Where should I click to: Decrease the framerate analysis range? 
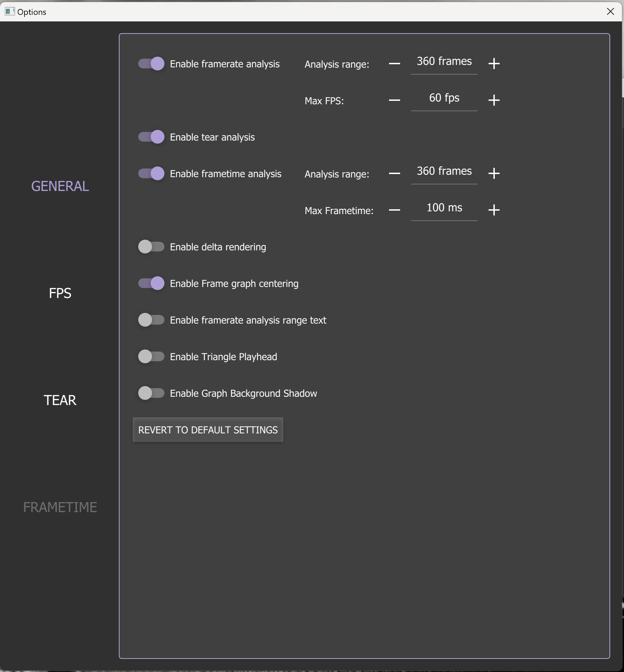click(395, 64)
